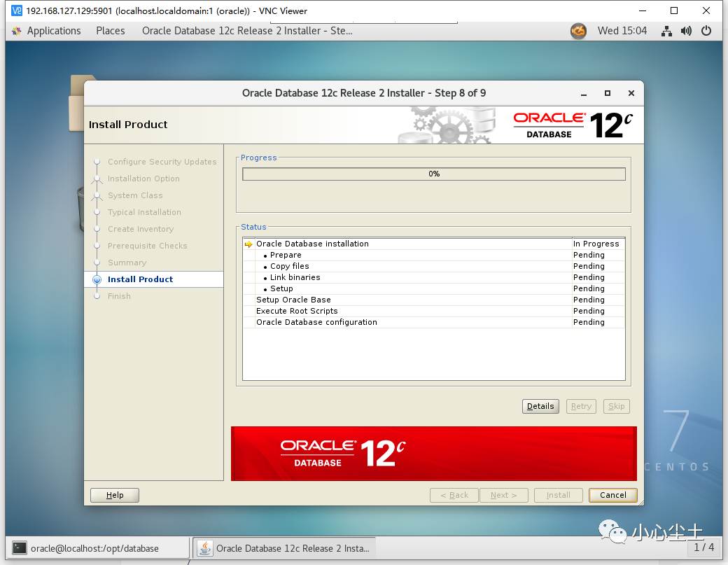The width and height of the screenshot is (728, 565).
Task: Click the greyed Next button
Action: click(504, 496)
